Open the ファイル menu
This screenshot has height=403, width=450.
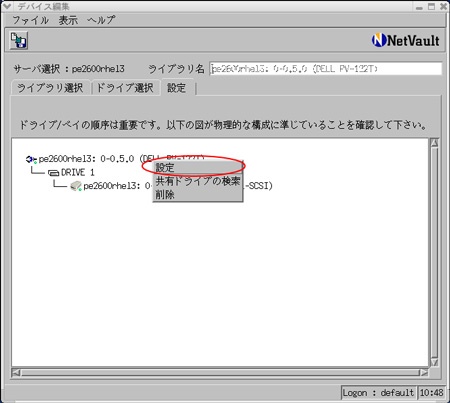pos(31,20)
